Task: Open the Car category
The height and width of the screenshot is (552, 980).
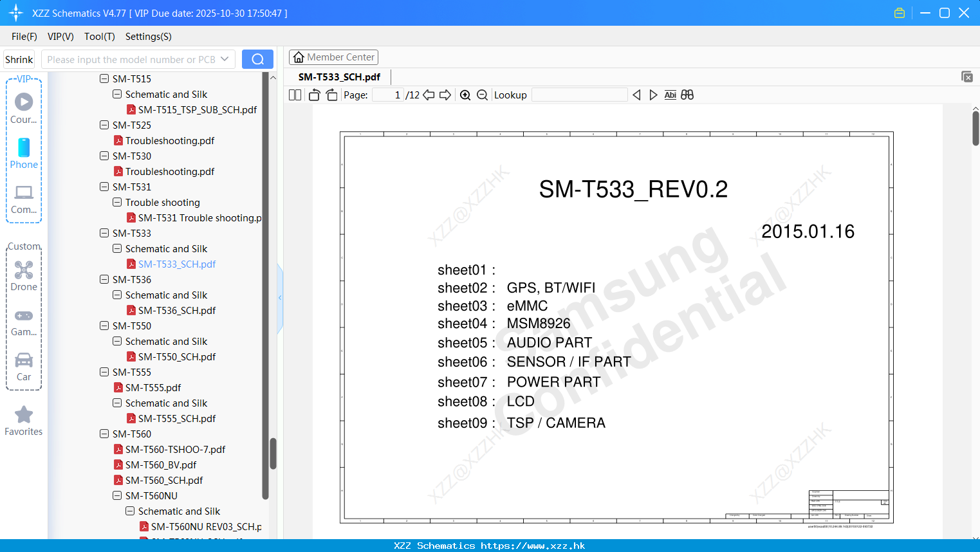Action: point(24,360)
